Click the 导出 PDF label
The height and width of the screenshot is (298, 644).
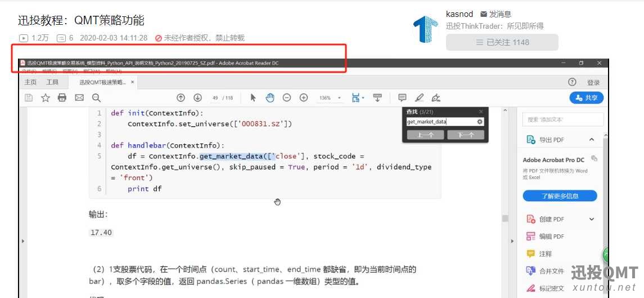coord(552,140)
